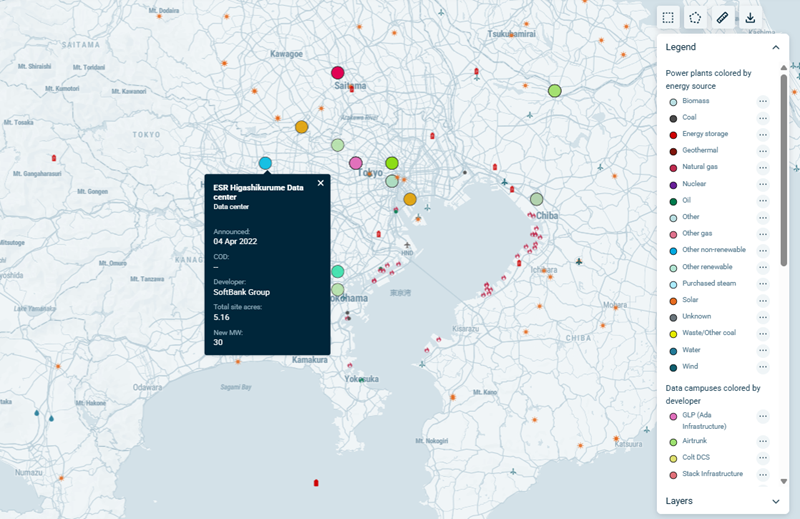Image resolution: width=800 pixels, height=519 pixels.
Task: Open options menu for Biomass legend entry
Action: tap(762, 101)
